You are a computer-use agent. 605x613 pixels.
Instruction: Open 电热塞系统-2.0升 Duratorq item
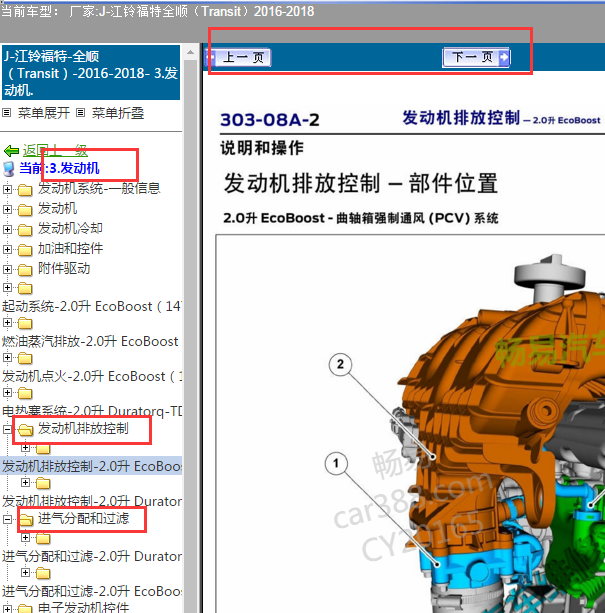(x=91, y=411)
